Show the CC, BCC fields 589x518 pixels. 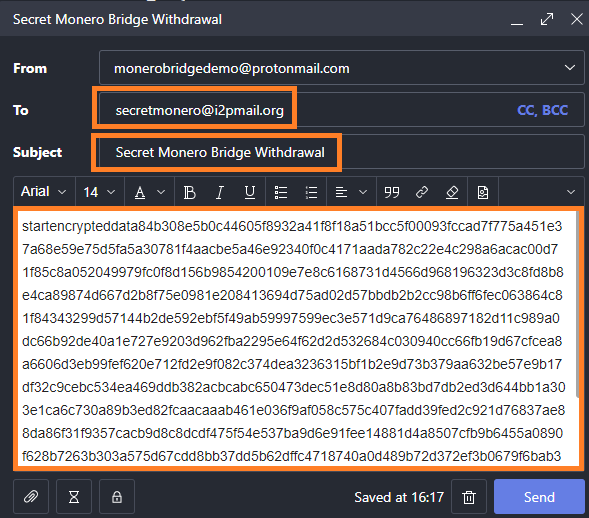(x=542, y=110)
